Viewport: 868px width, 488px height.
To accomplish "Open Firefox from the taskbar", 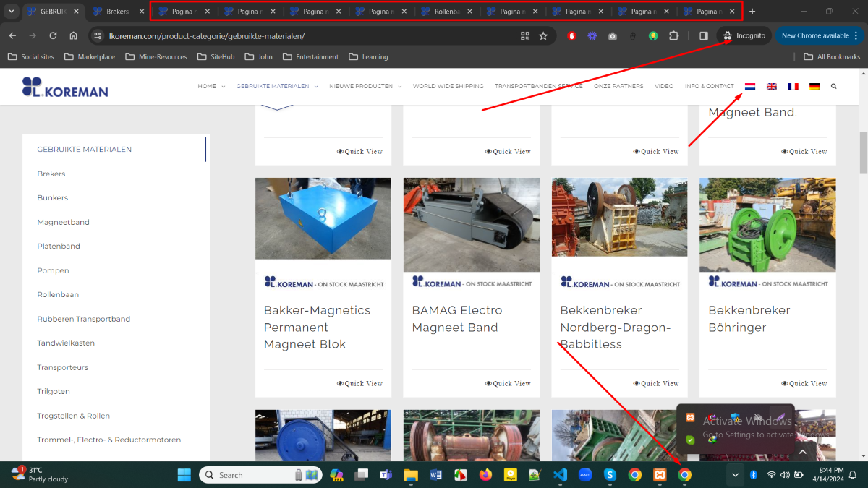I will tap(485, 475).
